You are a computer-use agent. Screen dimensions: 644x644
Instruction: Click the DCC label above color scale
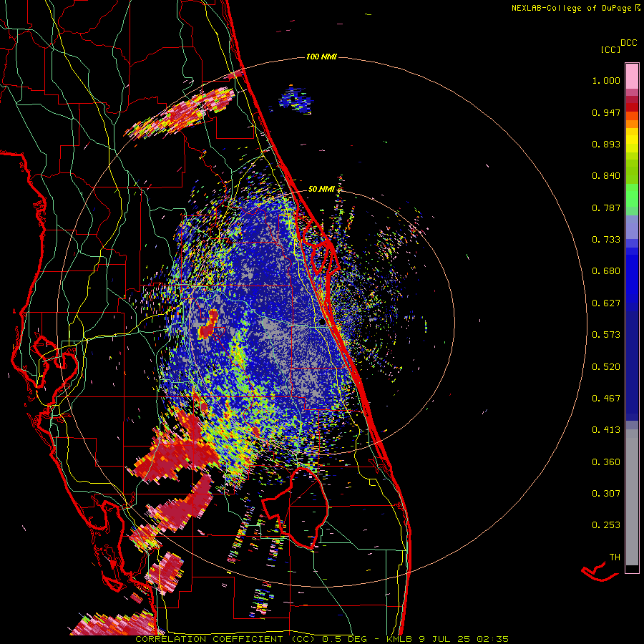(629, 43)
